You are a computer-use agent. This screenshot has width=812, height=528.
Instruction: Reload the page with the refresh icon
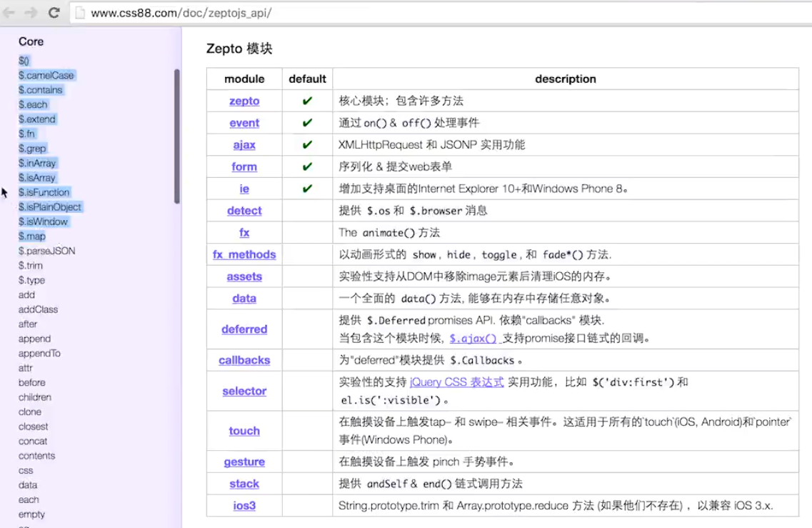pyautogui.click(x=54, y=12)
